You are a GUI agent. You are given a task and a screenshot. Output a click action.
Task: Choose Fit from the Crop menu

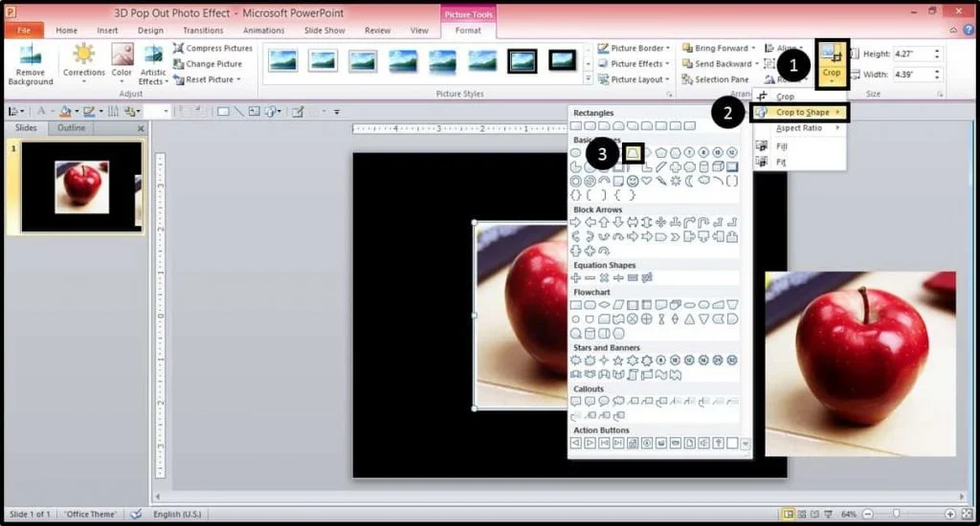[800, 162]
